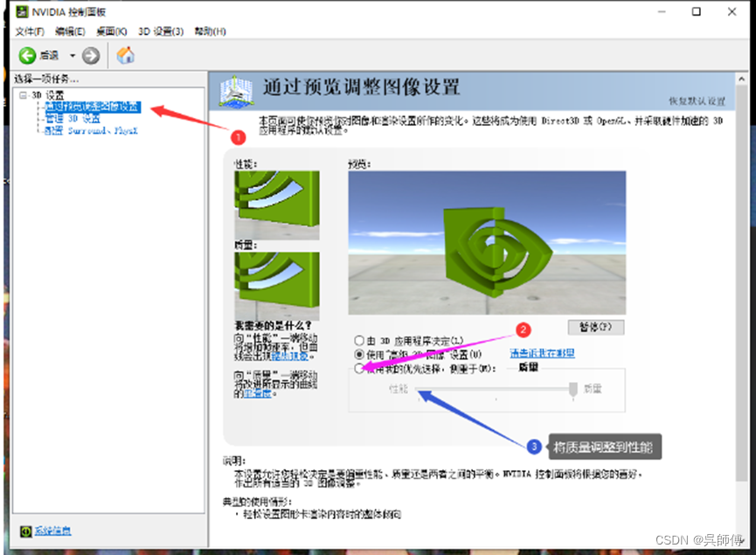756x555 pixels.
Task: Open the 请带我到那里 link
Action: (542, 353)
